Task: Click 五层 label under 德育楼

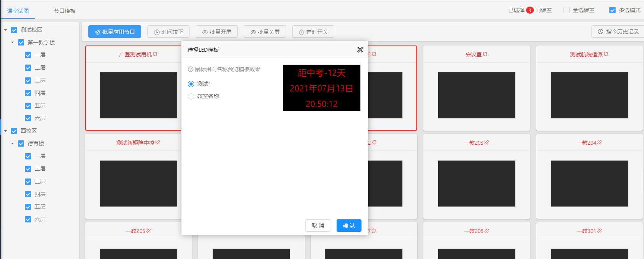Action: click(40, 206)
